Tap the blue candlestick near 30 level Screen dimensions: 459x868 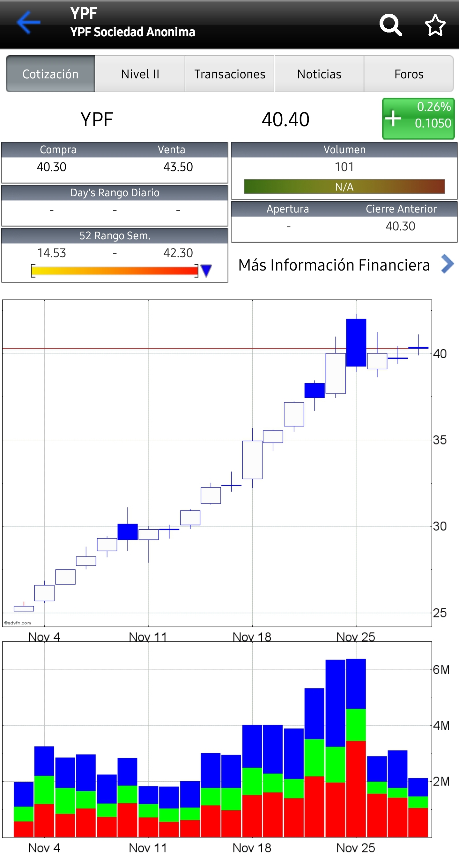tap(128, 532)
